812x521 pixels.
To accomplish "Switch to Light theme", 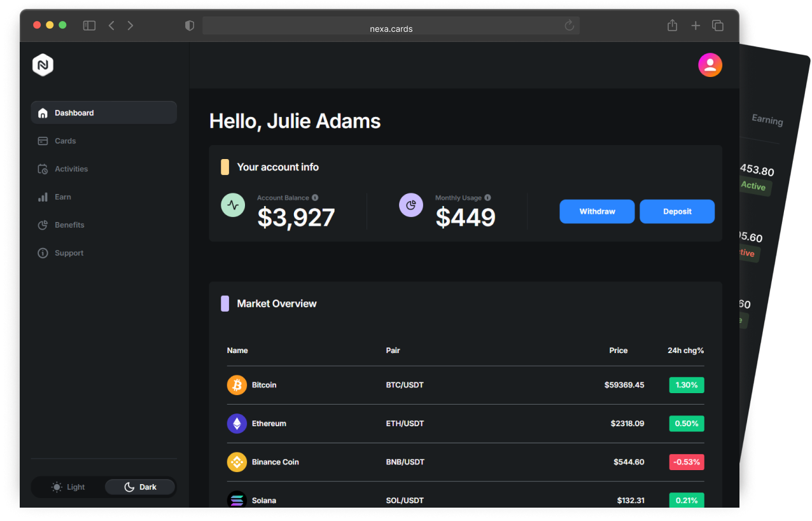I will 68,487.
